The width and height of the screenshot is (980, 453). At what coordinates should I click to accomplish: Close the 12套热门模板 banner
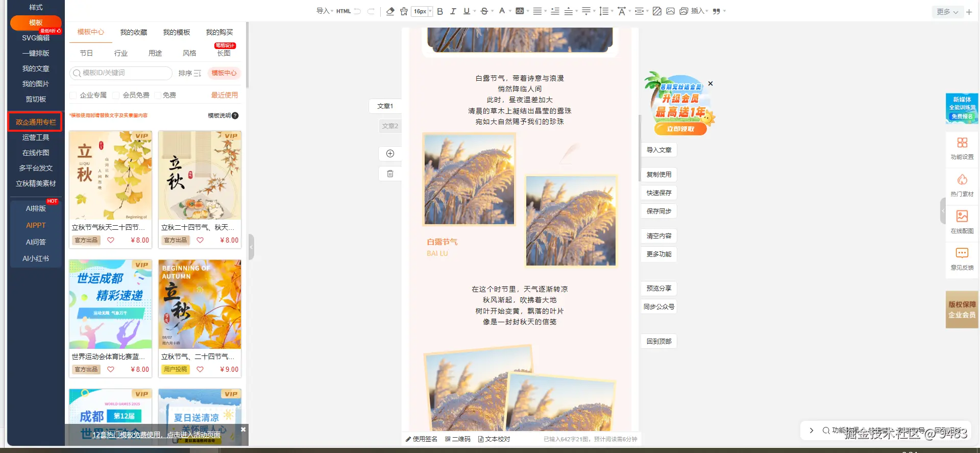click(243, 430)
